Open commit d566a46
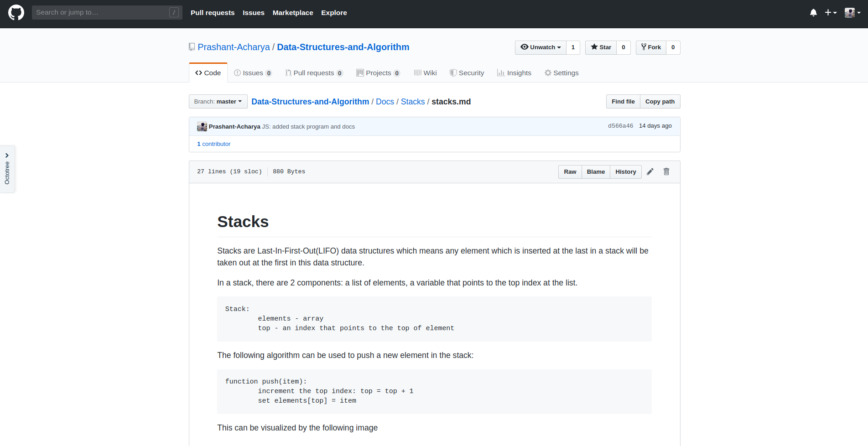 point(620,126)
